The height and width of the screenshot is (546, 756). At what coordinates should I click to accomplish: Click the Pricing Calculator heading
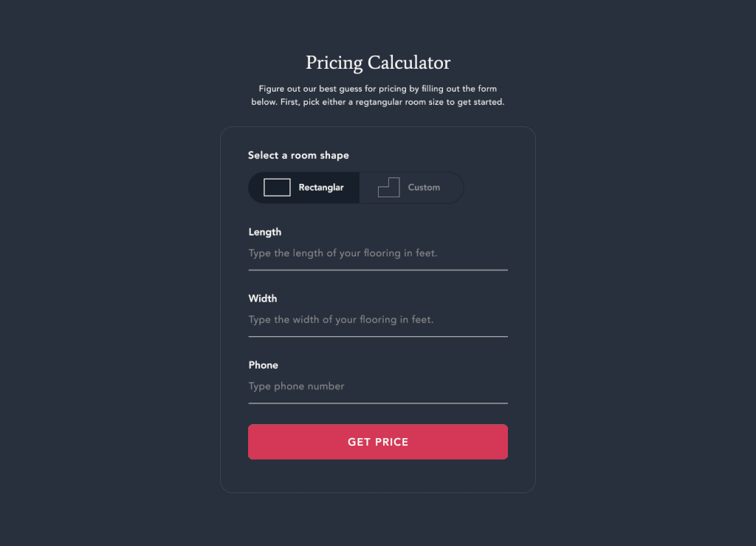[378, 63]
